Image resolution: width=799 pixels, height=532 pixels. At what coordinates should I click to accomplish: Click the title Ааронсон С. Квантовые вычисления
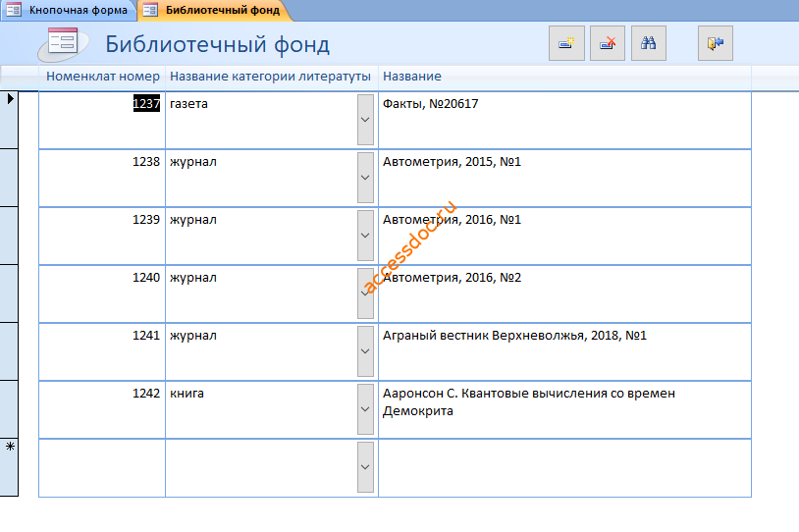click(529, 402)
